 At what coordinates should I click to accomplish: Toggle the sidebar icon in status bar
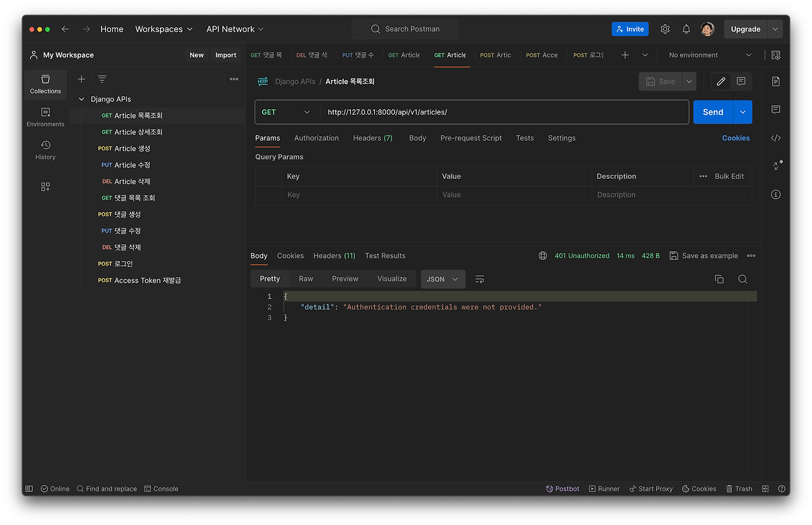[x=29, y=489]
